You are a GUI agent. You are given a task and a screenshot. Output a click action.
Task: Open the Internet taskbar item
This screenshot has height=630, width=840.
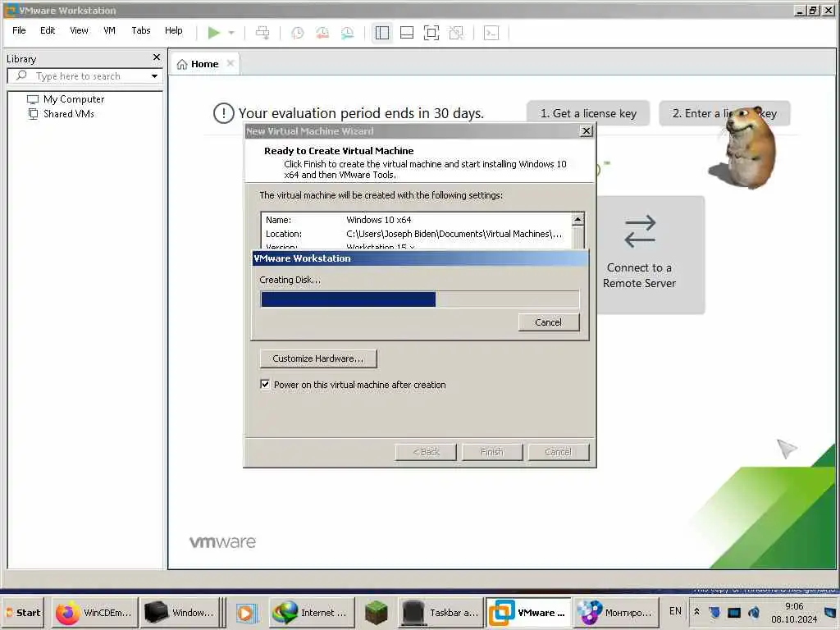pyautogui.click(x=312, y=612)
